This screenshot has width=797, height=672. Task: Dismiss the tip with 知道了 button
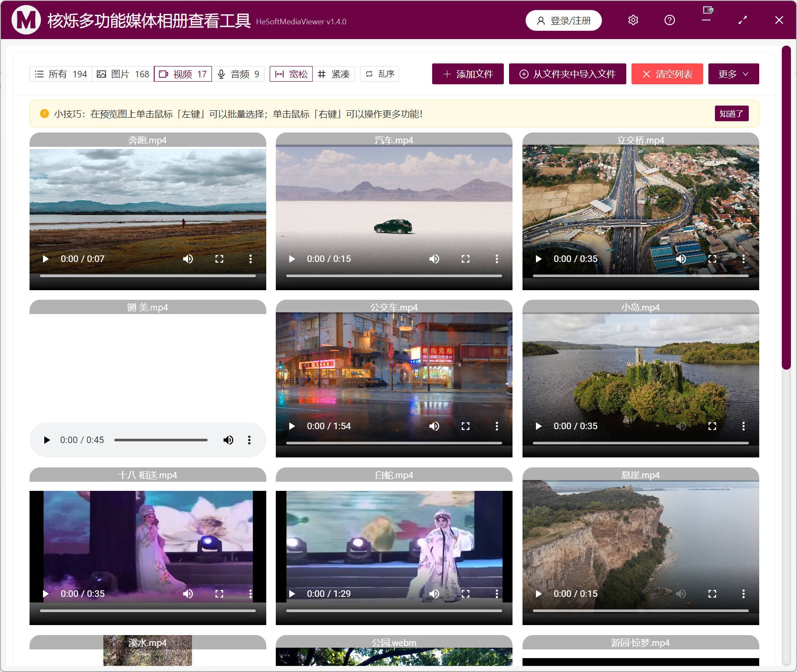(731, 113)
